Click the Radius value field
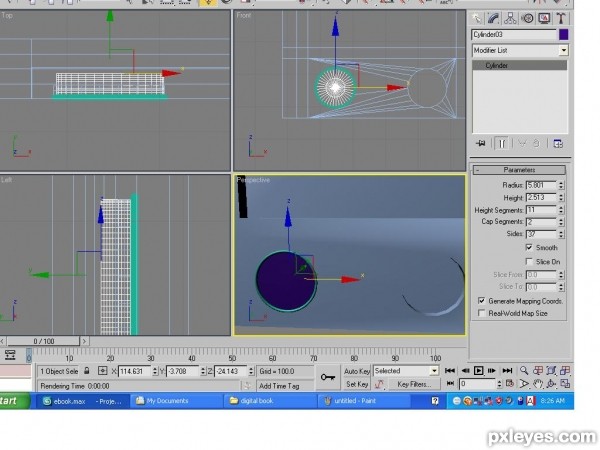 541,185
